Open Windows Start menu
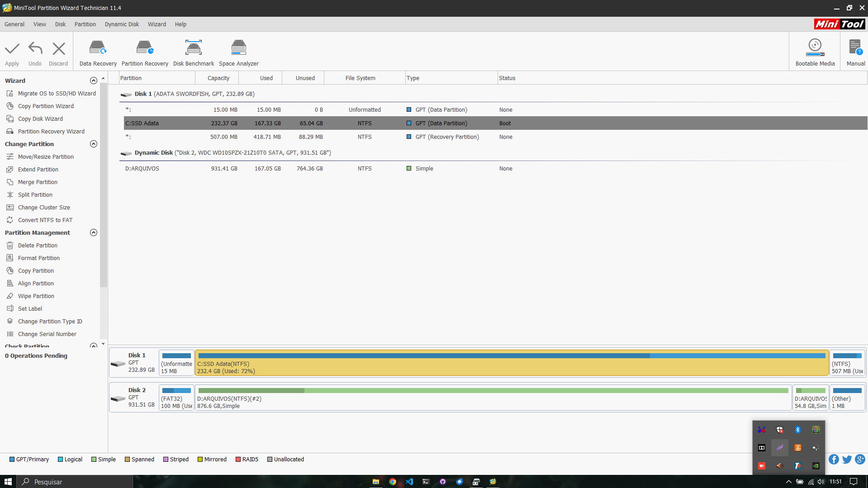The height and width of the screenshot is (488, 868). tap(8, 482)
